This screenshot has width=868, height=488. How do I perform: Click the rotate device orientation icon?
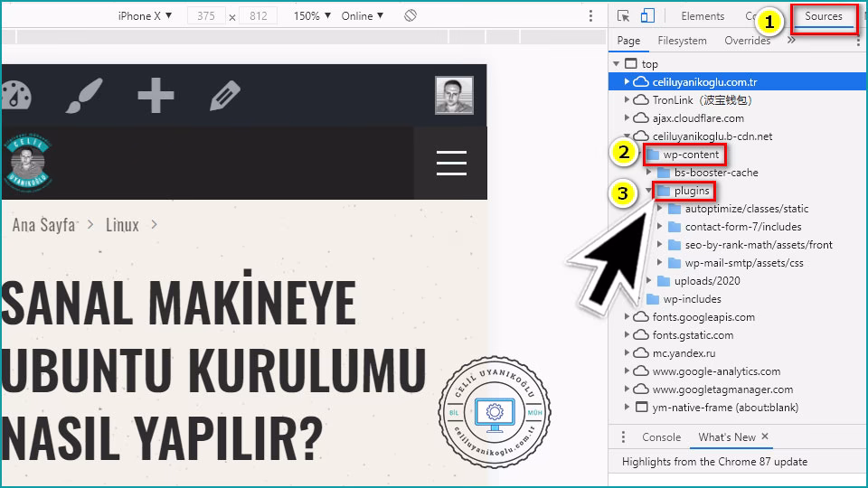(x=410, y=15)
